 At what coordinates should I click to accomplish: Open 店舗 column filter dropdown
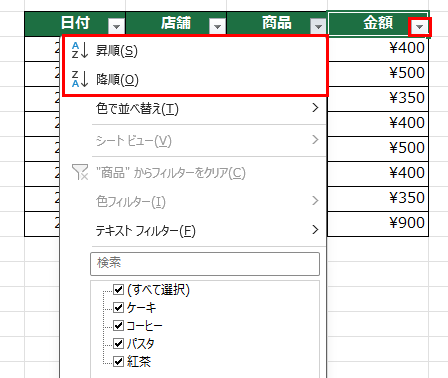(217, 26)
